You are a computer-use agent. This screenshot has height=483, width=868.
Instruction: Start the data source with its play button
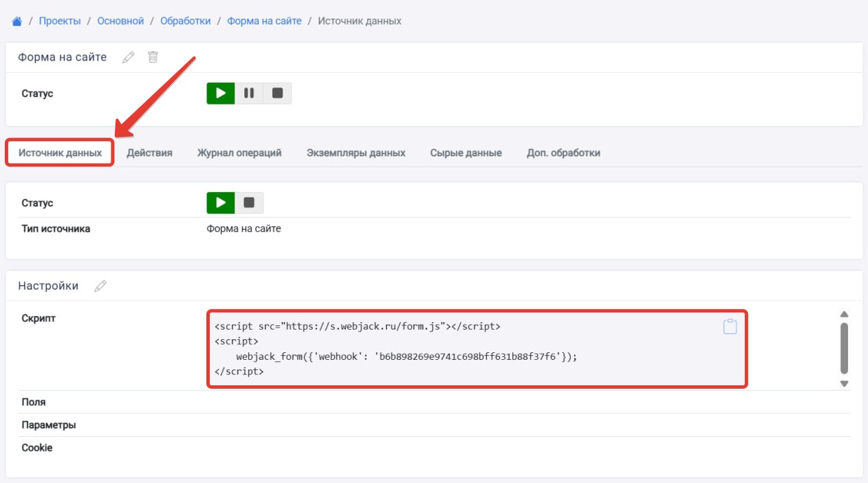tap(221, 203)
